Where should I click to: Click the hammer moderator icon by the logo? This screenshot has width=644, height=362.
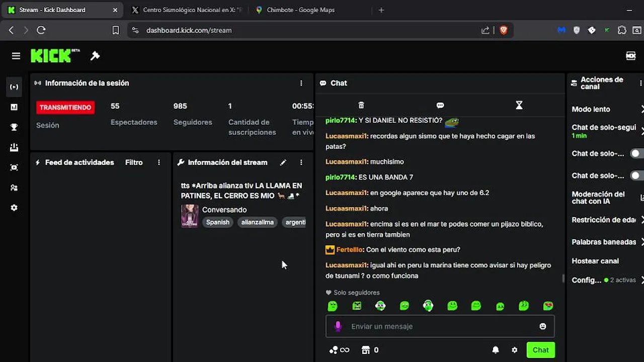click(95, 56)
